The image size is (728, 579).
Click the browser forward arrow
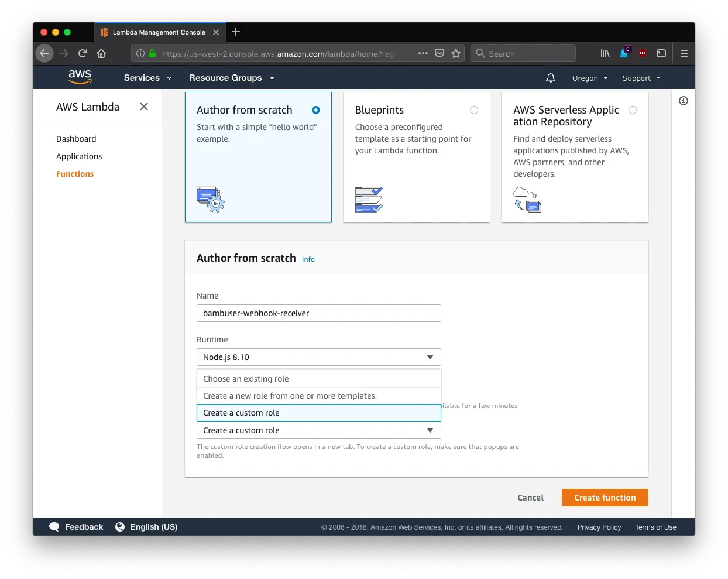64,53
